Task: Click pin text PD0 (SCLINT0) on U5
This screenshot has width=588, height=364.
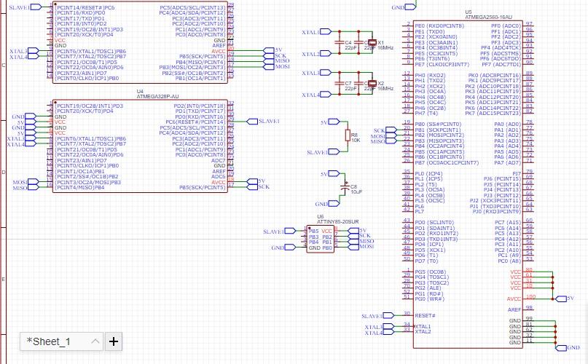Action: coord(434,222)
